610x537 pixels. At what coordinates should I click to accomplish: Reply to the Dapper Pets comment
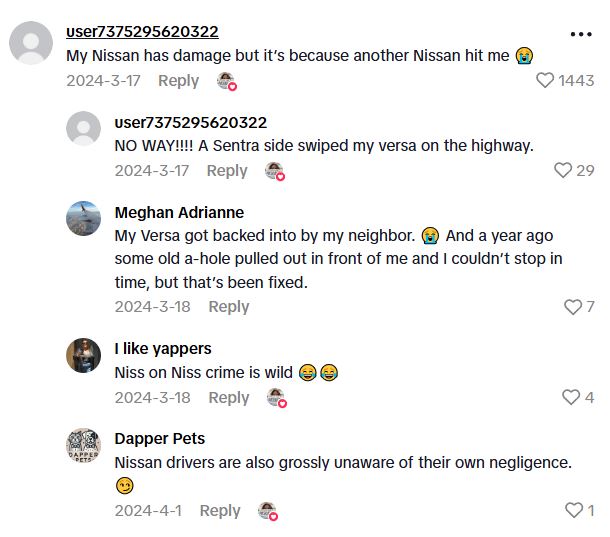tap(220, 510)
